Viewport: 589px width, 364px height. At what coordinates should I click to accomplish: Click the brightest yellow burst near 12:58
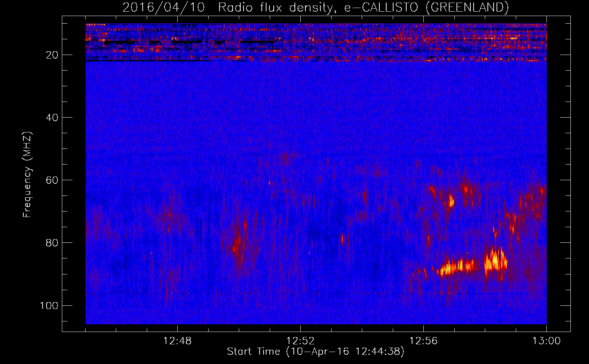[x=495, y=260]
